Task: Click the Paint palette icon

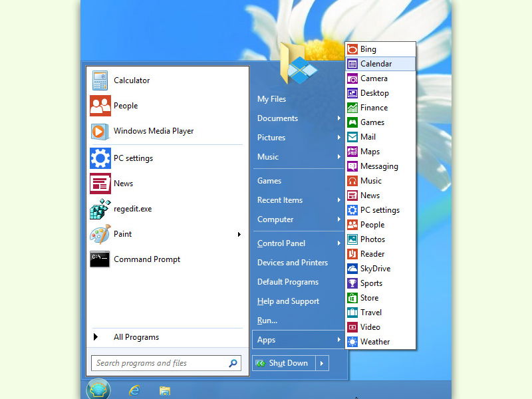Action: coord(100,234)
